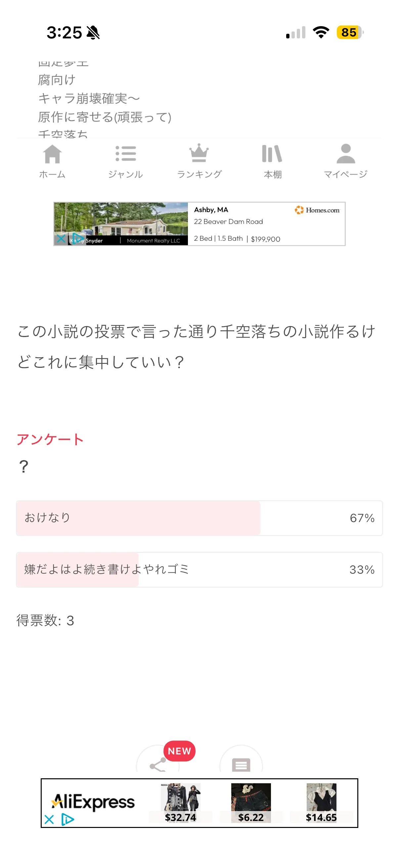Viewport: 399px width, 868px height.
Task: Open the 22 Beaver Dam Road listing
Action: [x=228, y=222]
